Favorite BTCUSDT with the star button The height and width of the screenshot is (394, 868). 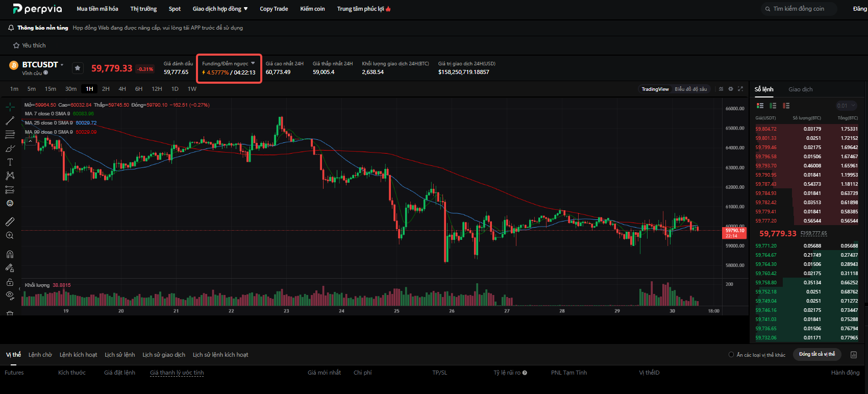[78, 68]
